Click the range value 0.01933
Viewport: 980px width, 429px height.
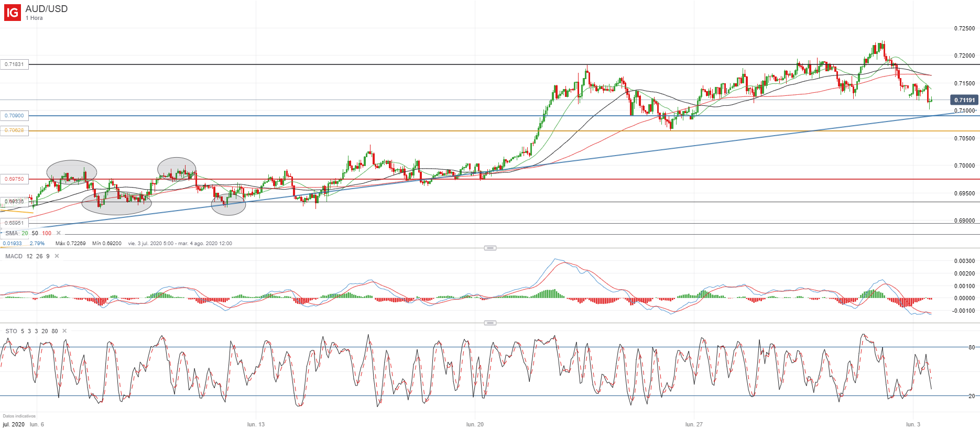point(13,244)
